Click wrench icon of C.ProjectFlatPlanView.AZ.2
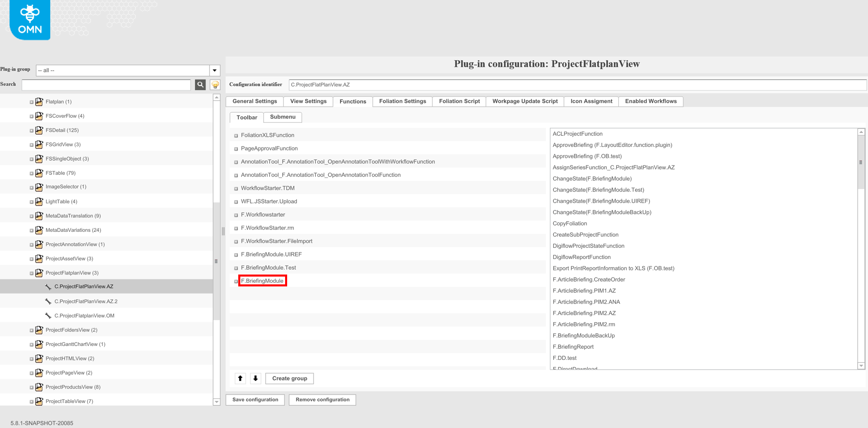The image size is (868, 428). coord(48,302)
